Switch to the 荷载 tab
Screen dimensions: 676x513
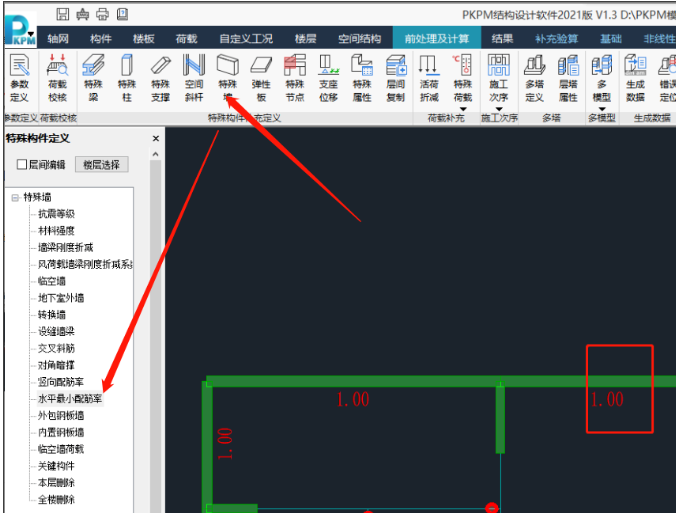click(186, 39)
